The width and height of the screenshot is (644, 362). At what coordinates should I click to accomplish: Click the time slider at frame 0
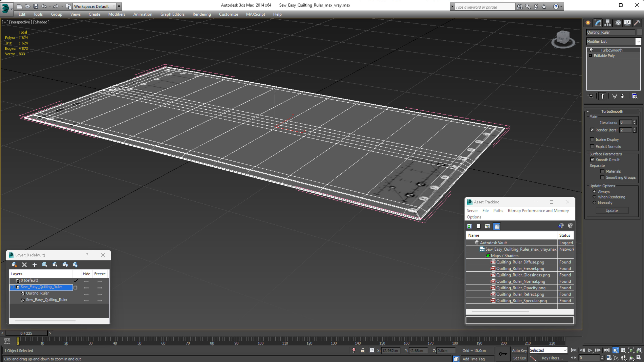pyautogui.click(x=18, y=341)
